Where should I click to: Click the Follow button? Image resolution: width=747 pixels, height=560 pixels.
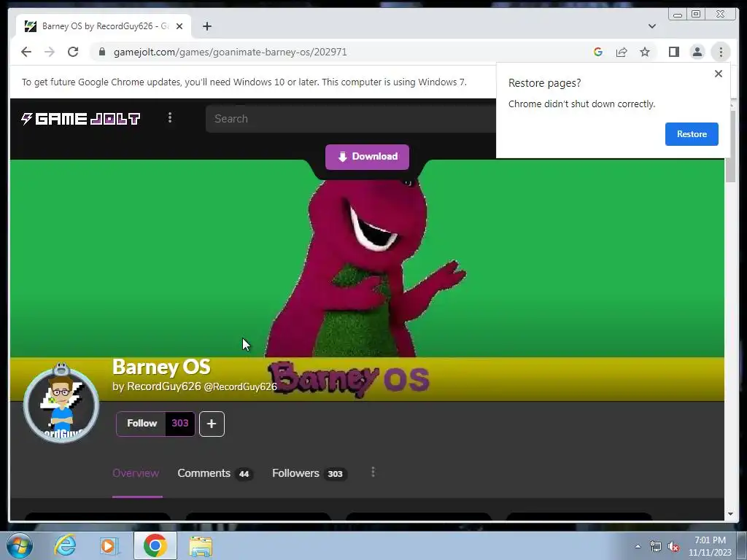[142, 424]
